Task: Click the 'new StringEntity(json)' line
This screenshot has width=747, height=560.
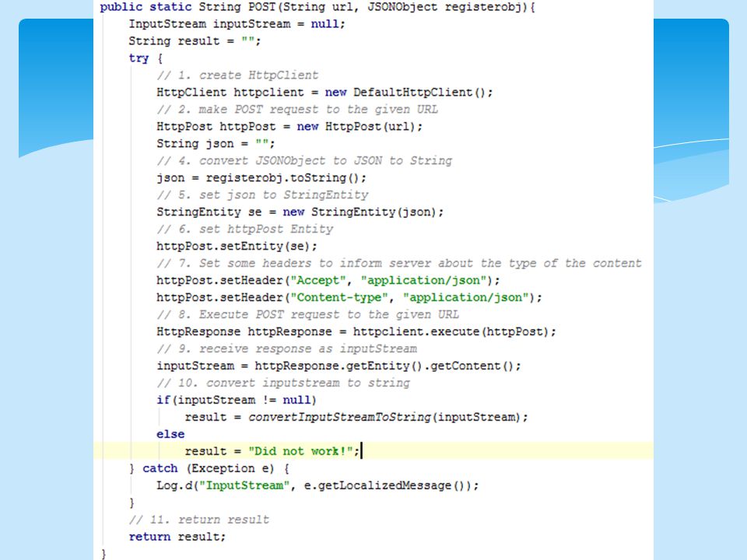Action: (300, 212)
